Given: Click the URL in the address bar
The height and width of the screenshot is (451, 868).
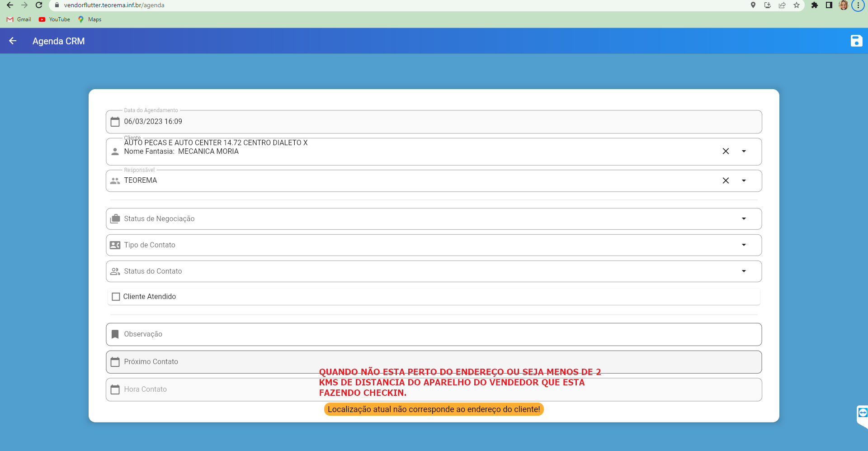Looking at the screenshot, I should pos(114,5).
